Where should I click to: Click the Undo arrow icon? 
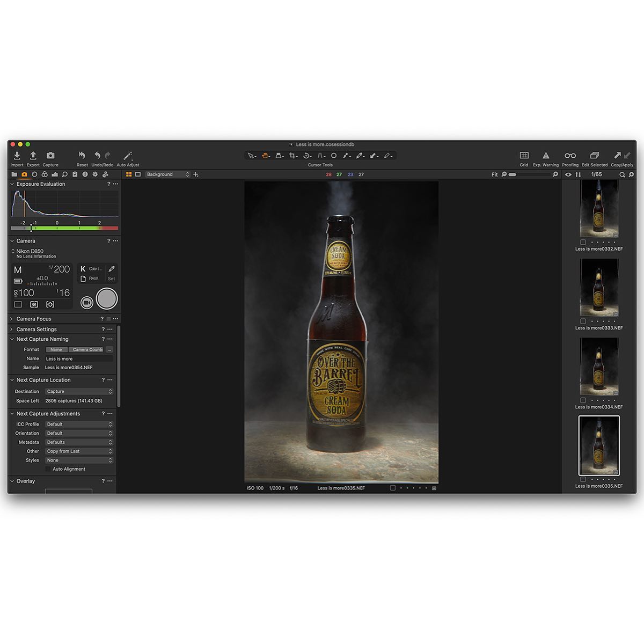pos(97,156)
